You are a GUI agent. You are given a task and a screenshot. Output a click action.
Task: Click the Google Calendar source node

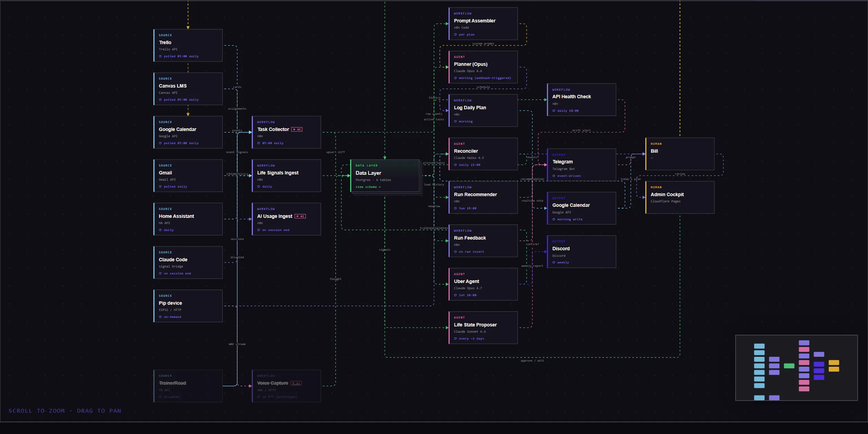pyautogui.click(x=188, y=132)
